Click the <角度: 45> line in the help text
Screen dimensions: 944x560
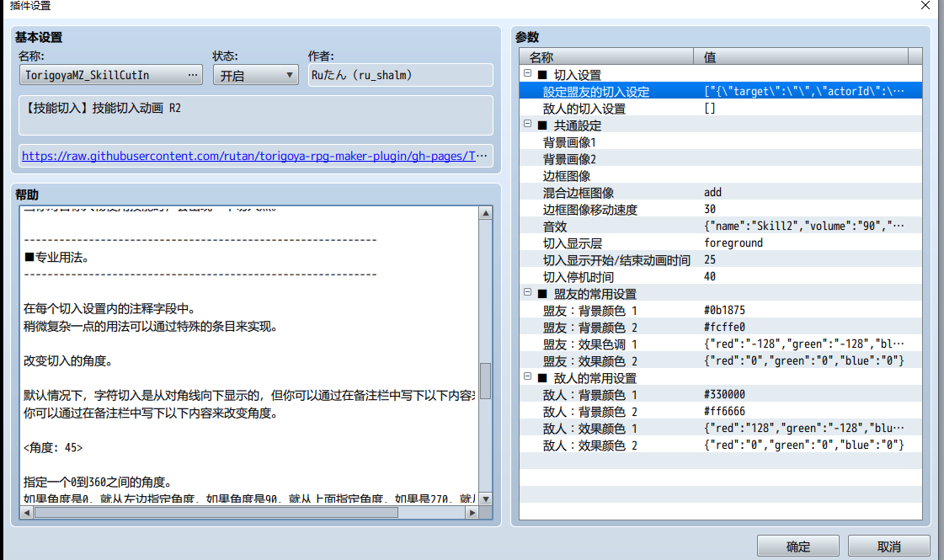[53, 448]
